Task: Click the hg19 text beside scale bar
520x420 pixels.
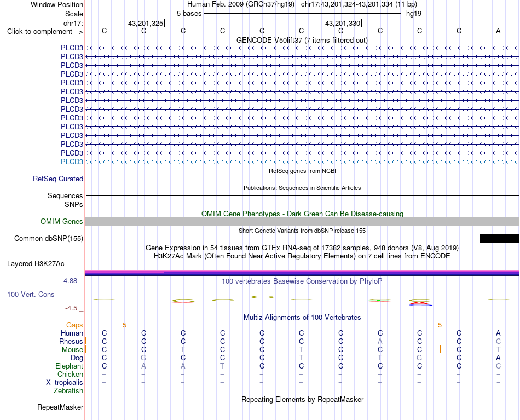Action: [414, 14]
